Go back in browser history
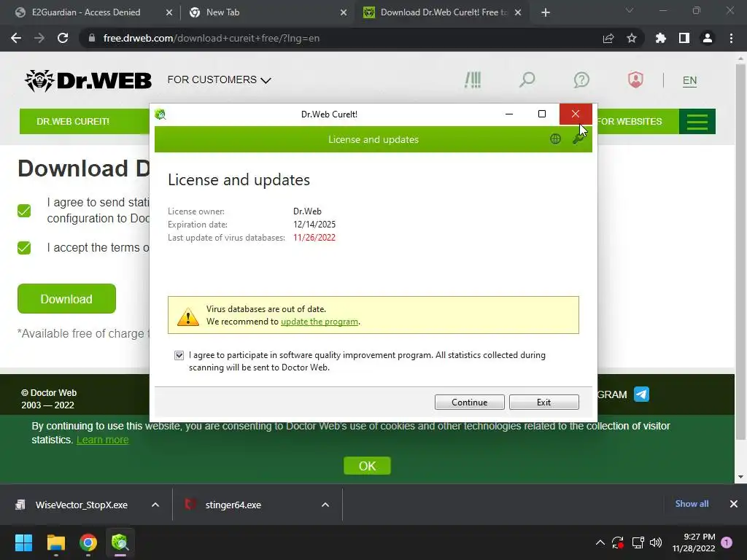Screen dimensions: 747x560 click(16, 38)
